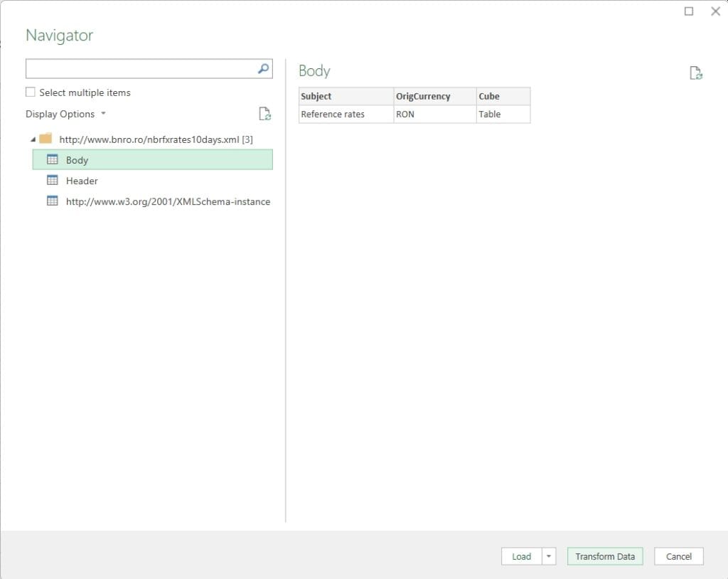The image size is (728, 579).
Task: Click the search magnifier icon
Action: [x=263, y=69]
